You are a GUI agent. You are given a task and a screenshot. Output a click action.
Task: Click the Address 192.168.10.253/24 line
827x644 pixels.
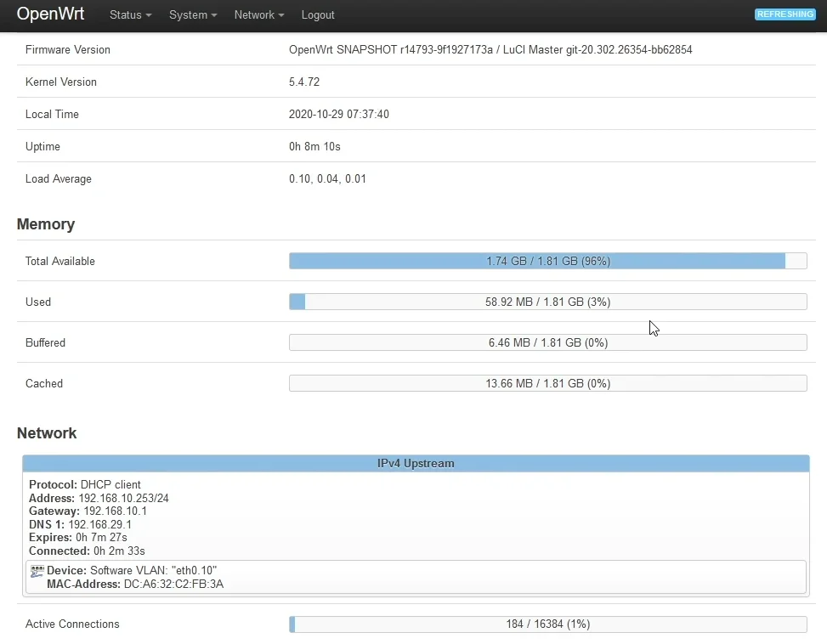coord(99,498)
